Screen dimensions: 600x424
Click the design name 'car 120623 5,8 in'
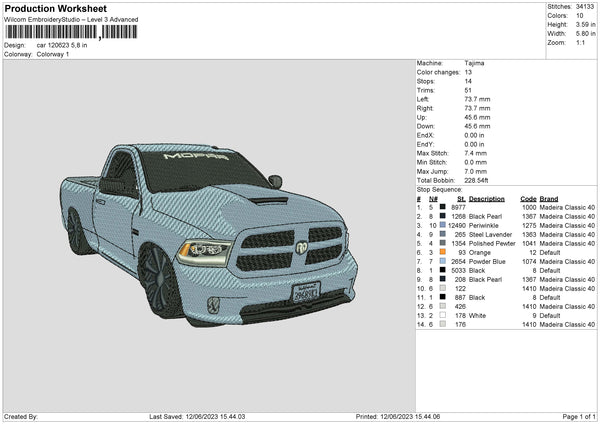click(x=62, y=45)
